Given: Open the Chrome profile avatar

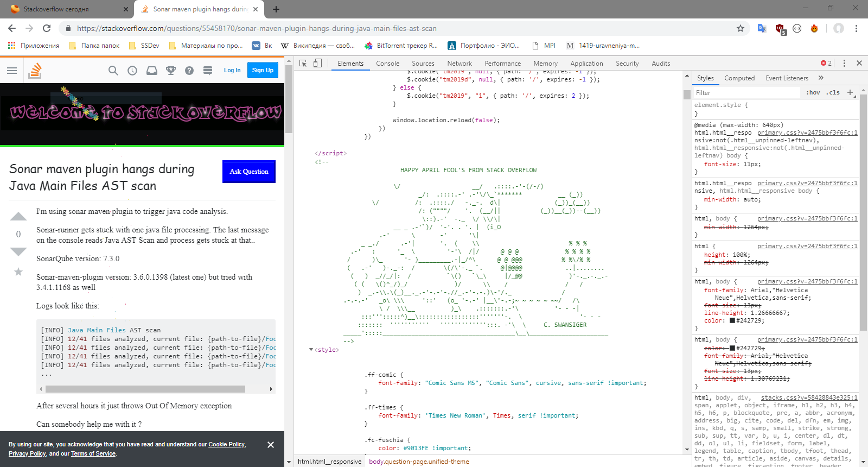Looking at the screenshot, I should click(x=839, y=28).
